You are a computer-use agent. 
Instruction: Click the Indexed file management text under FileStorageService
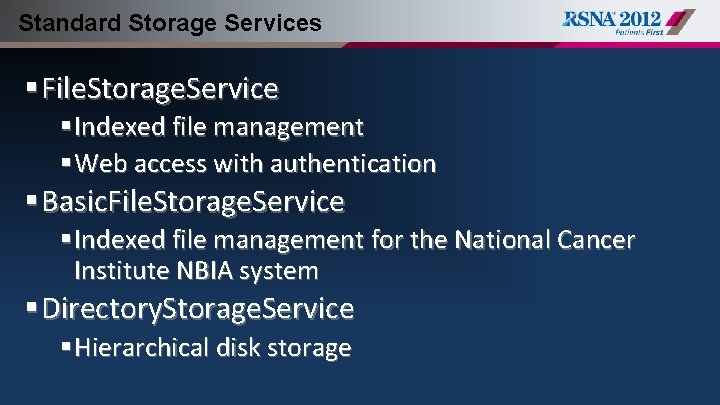(219, 127)
